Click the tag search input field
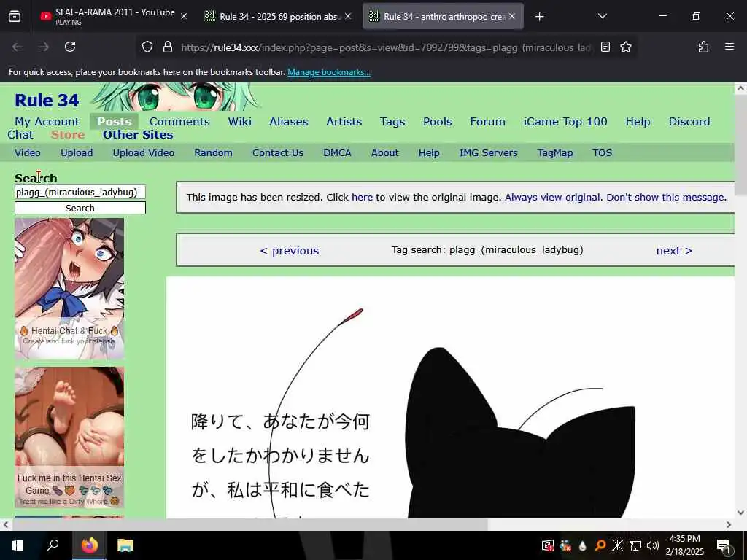Screen dimensions: 747x560 [x=80, y=192]
